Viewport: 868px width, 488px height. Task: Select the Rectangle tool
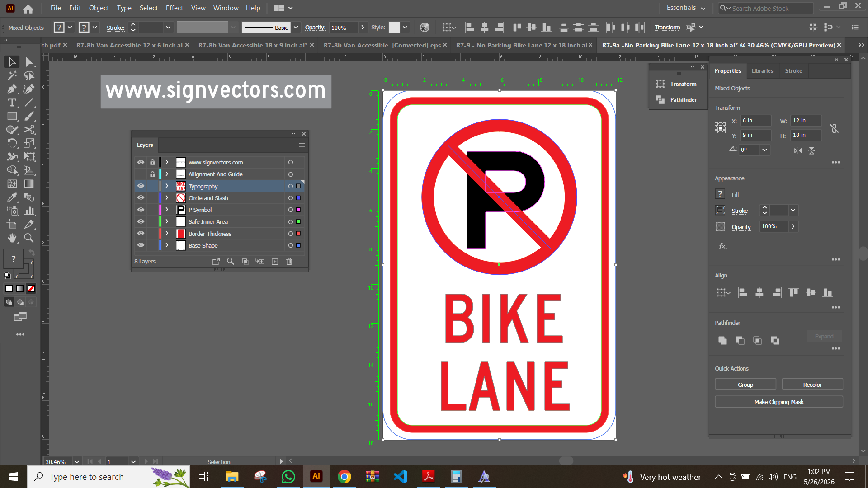point(12,116)
